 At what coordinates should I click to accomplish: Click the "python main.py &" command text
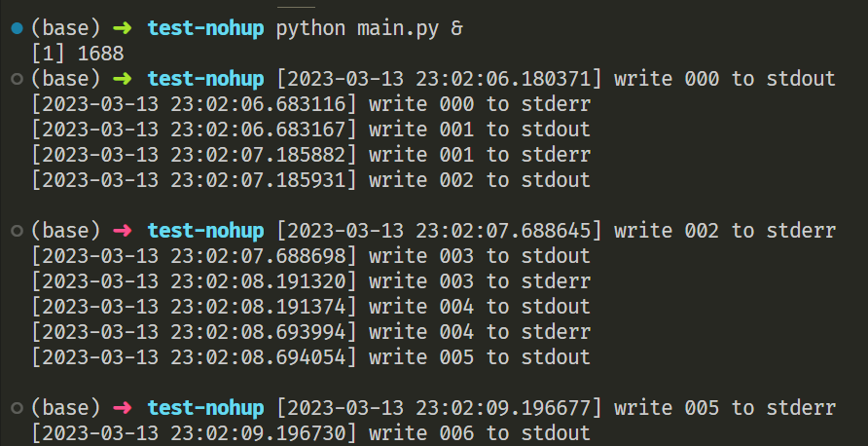pos(370,28)
